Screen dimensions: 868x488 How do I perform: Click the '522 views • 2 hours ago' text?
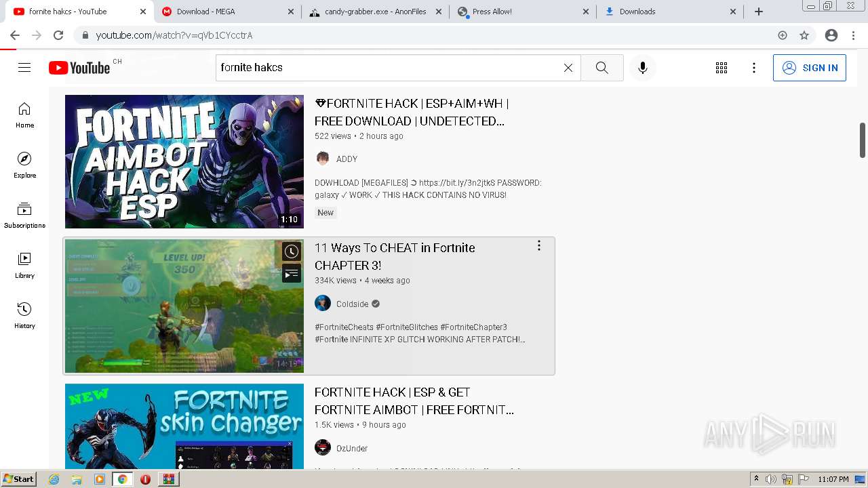click(x=359, y=136)
